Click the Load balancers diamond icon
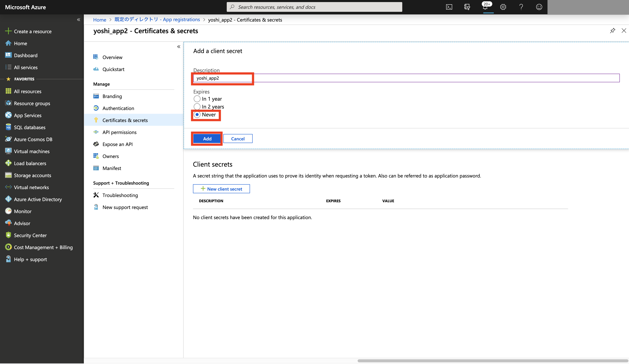The height and width of the screenshot is (364, 629). [x=8, y=163]
